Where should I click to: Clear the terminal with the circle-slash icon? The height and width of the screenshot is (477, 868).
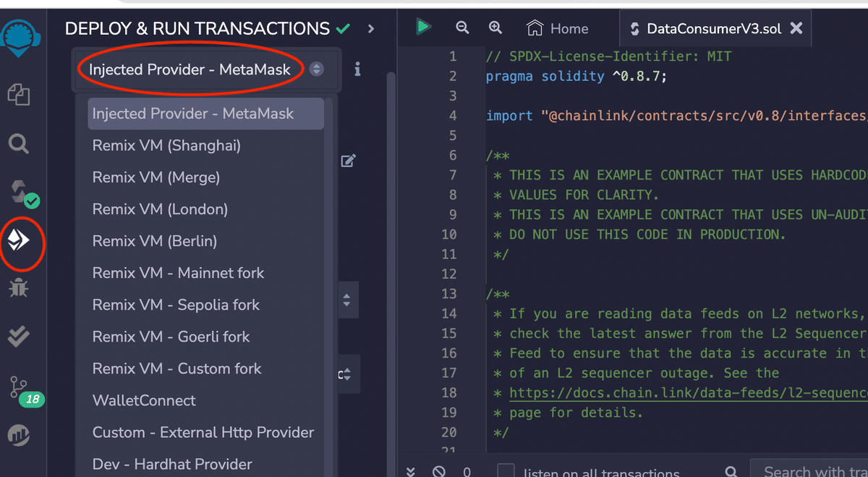[x=438, y=472]
